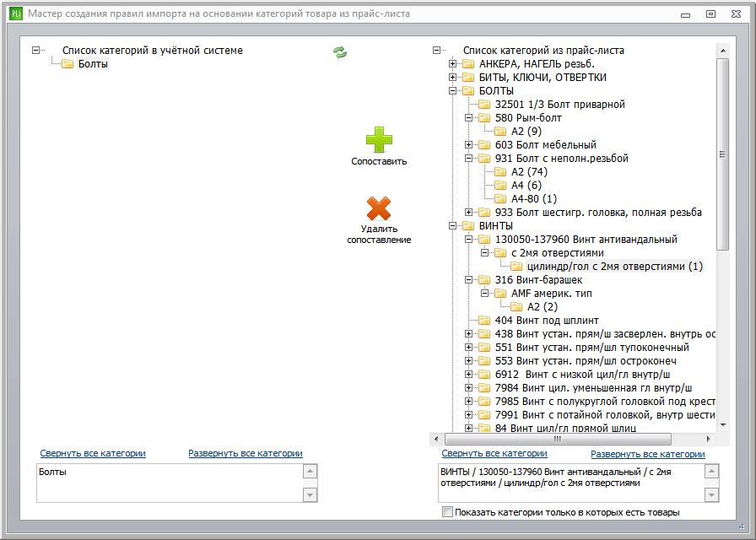Click scroll-down arrow of price-list tree
Image resolution: width=756 pixels, height=540 pixels.
(x=723, y=425)
